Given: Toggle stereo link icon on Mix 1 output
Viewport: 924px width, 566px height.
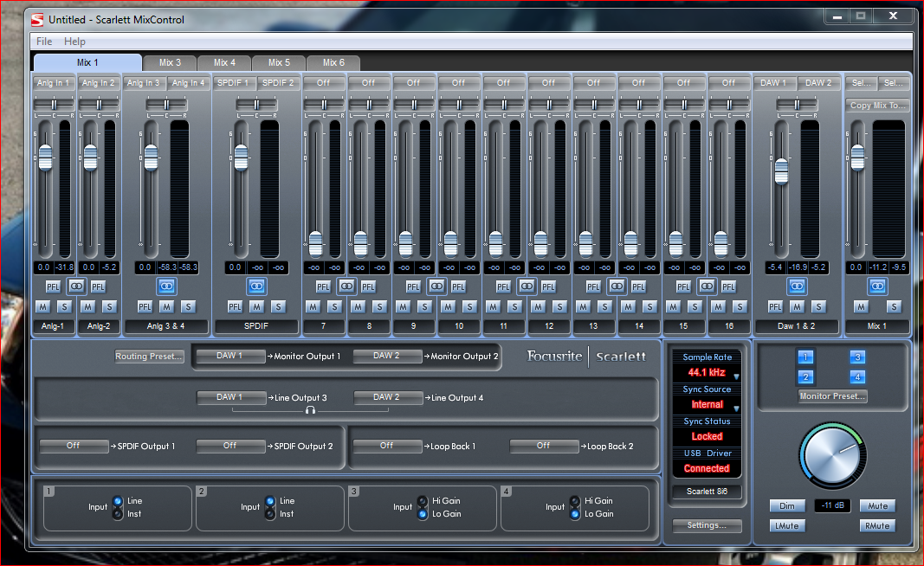Looking at the screenshot, I should point(877,286).
